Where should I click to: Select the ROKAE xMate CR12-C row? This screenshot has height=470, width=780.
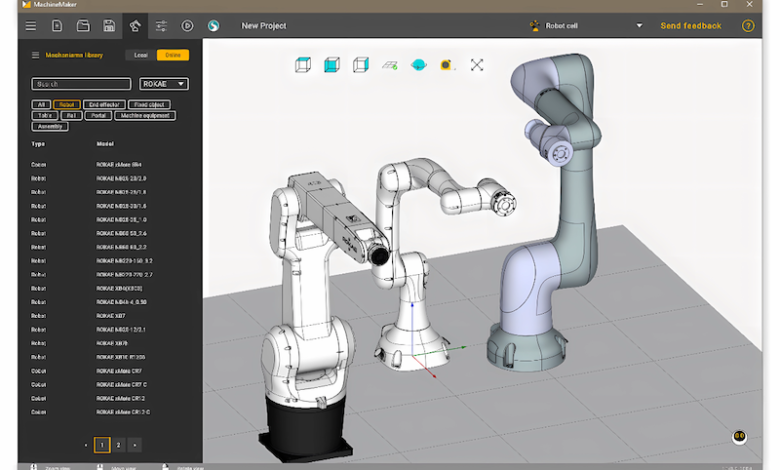(x=110, y=412)
